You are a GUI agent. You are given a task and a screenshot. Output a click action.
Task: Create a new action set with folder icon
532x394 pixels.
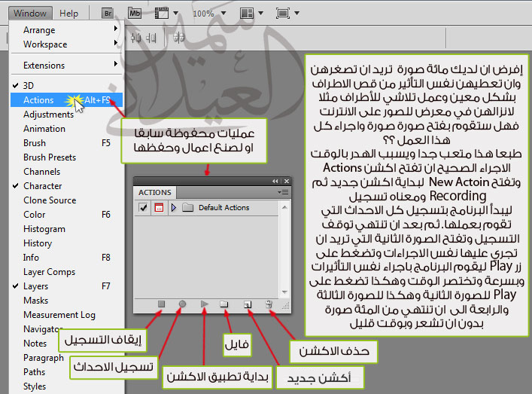[223, 304]
